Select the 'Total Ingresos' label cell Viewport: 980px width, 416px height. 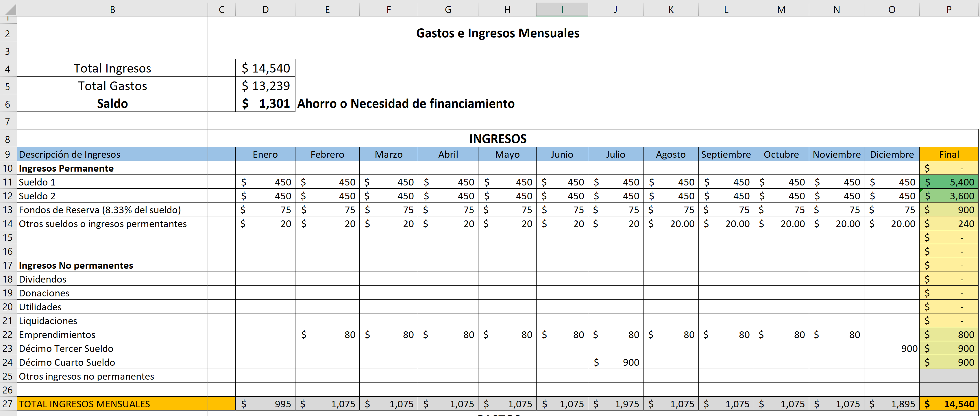(x=112, y=68)
